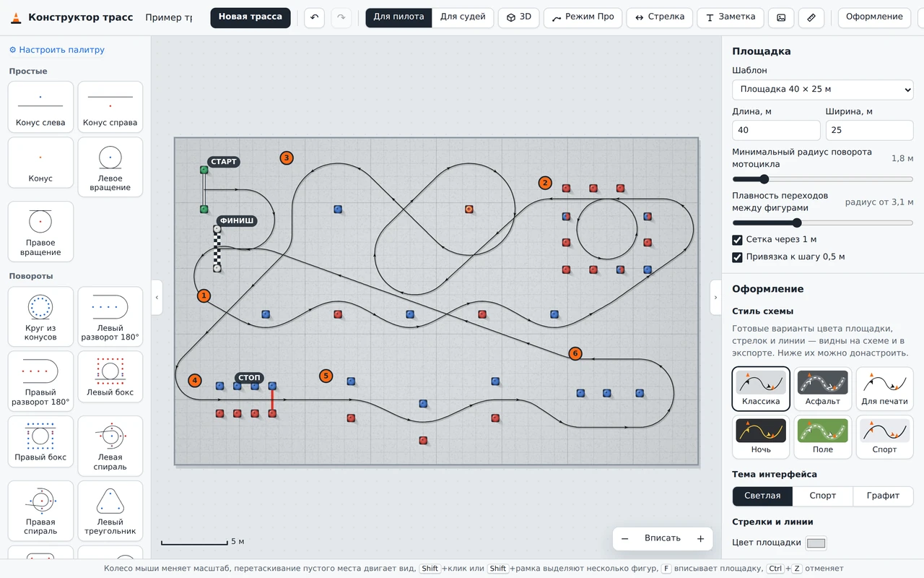Adjust minimal turning radius slider

pyautogui.click(x=823, y=179)
